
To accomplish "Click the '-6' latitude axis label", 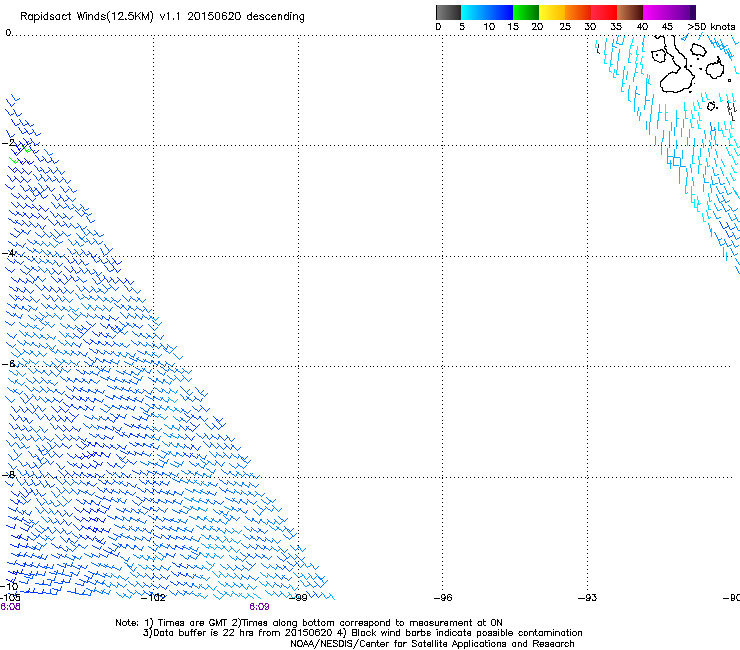I will click(x=9, y=363).
